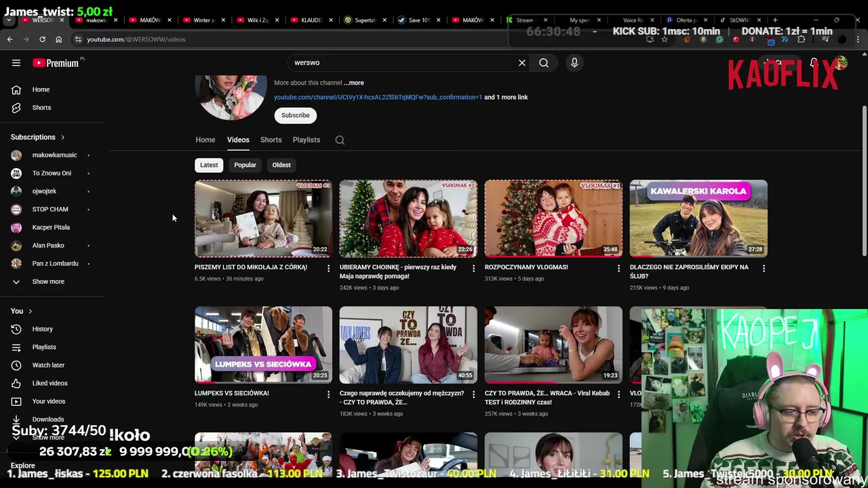Expand subscriptions list with Show more
The width and height of the screenshot is (868, 488).
tap(53, 281)
